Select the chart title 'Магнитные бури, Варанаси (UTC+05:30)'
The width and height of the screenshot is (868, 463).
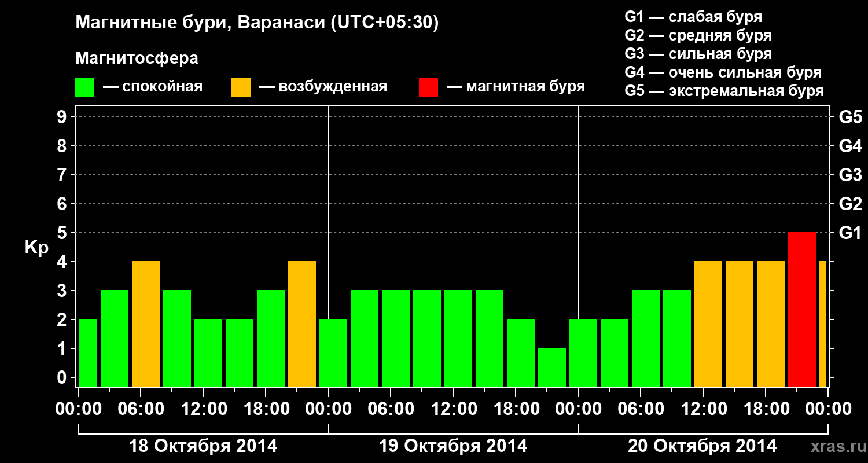[x=257, y=23]
